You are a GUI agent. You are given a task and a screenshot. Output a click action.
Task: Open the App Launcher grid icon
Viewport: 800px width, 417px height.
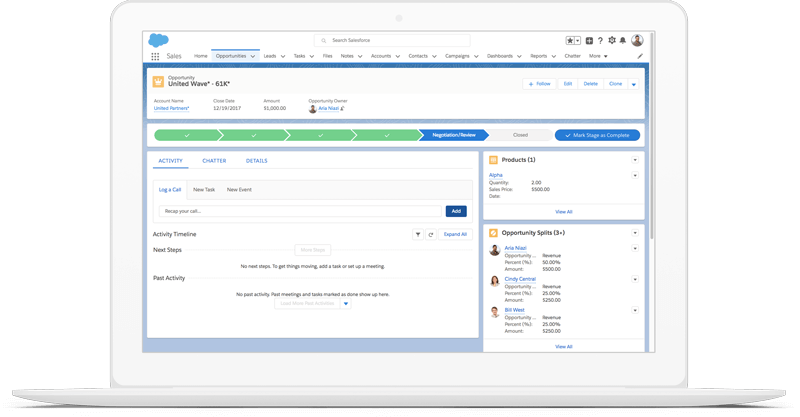tap(155, 56)
